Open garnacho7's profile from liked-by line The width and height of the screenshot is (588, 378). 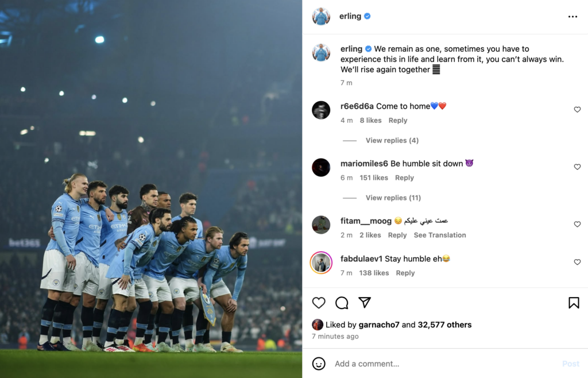[x=379, y=325]
